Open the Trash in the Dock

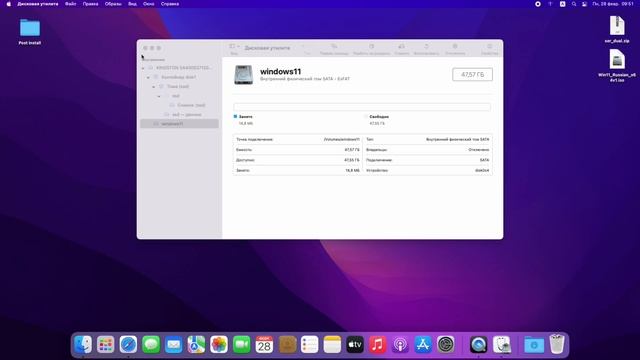point(557,344)
